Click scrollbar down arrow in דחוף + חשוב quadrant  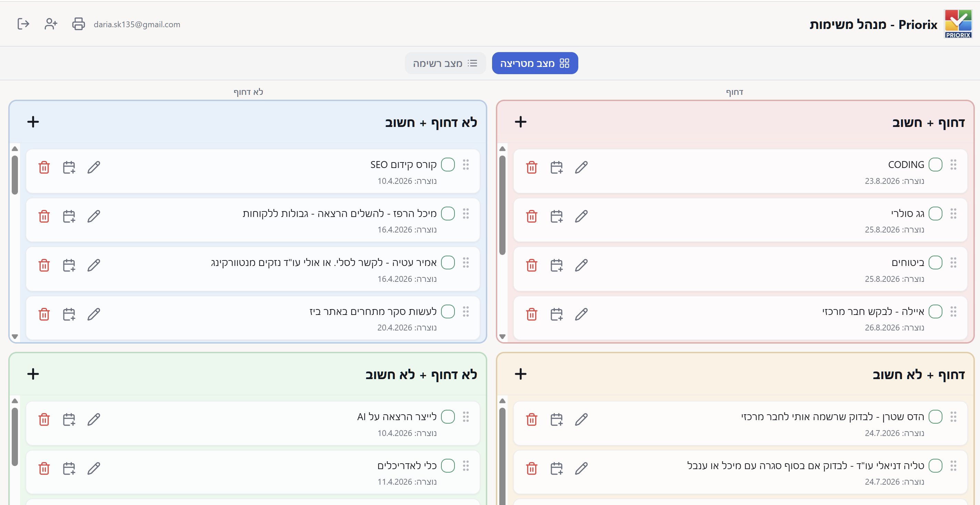(x=502, y=336)
